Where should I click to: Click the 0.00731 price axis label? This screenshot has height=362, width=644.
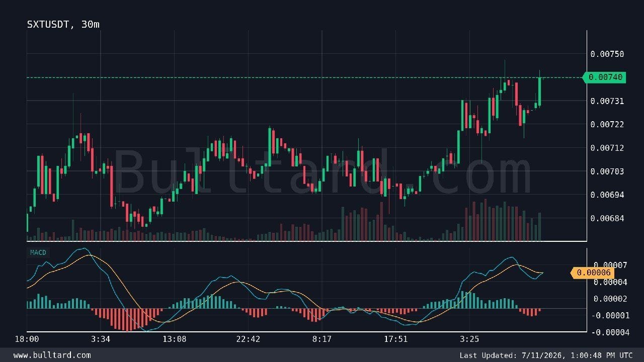click(x=607, y=101)
